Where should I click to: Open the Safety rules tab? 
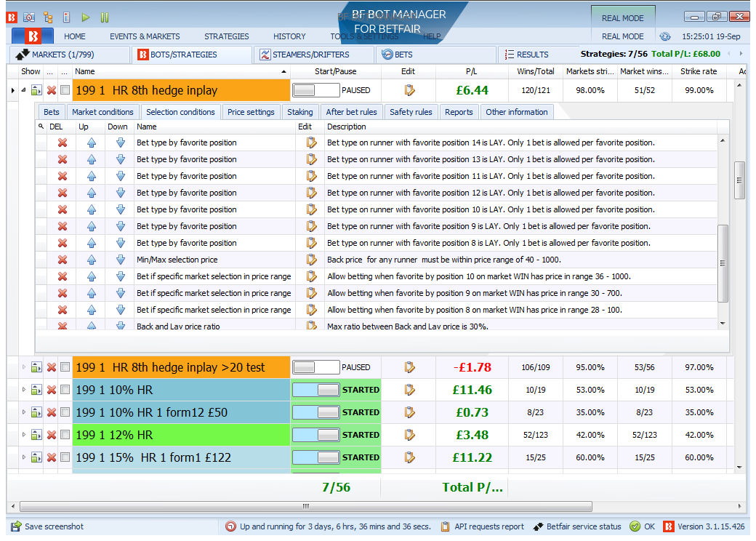(411, 112)
